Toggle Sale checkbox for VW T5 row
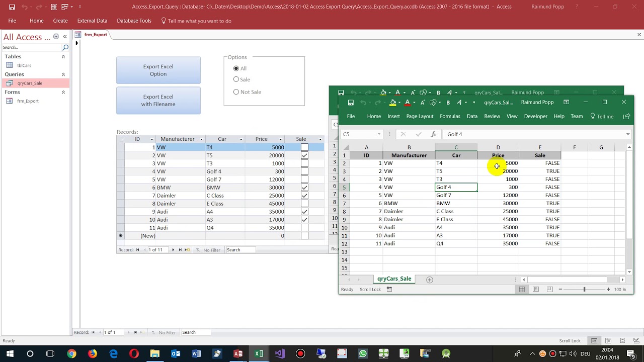The height and width of the screenshot is (362, 644). click(x=304, y=155)
